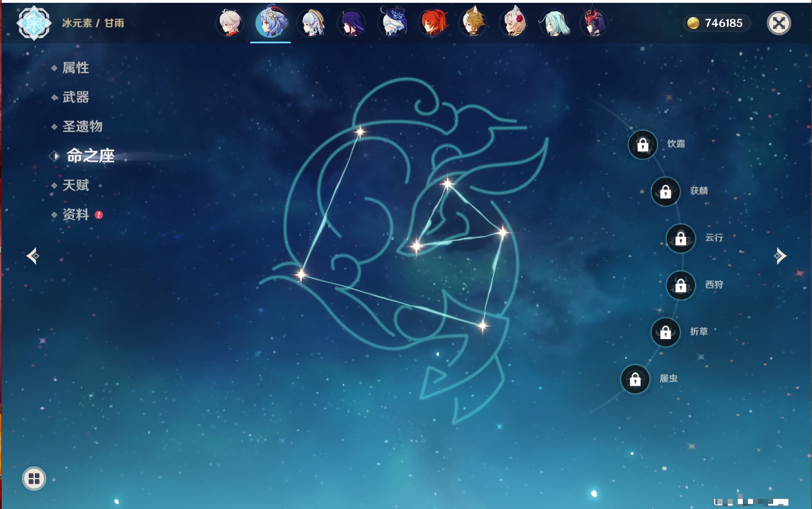Close the character screen with X button
This screenshot has width=812, height=509.
pos(779,23)
